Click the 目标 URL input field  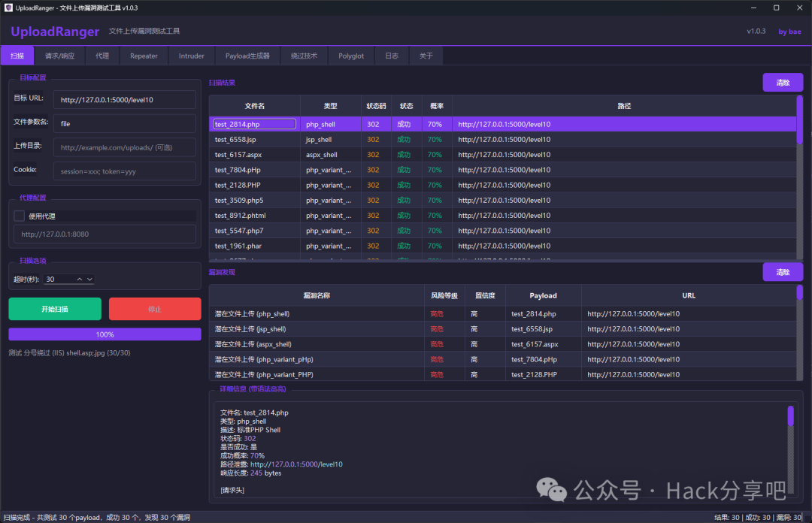(125, 100)
